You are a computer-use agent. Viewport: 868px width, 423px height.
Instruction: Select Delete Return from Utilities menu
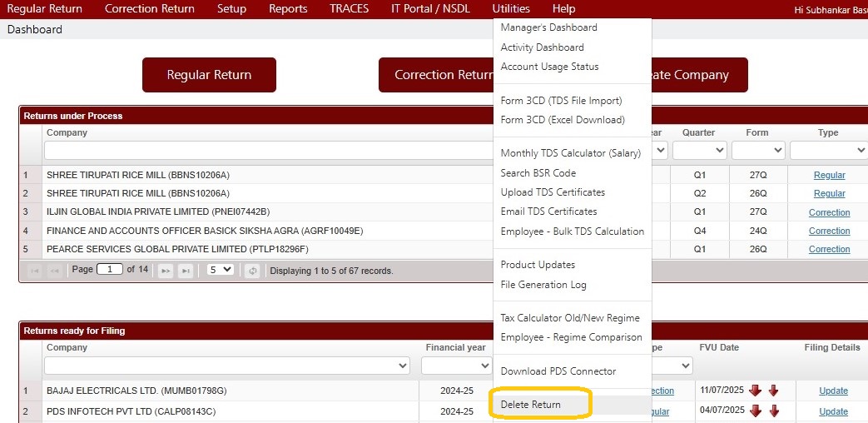(531, 405)
